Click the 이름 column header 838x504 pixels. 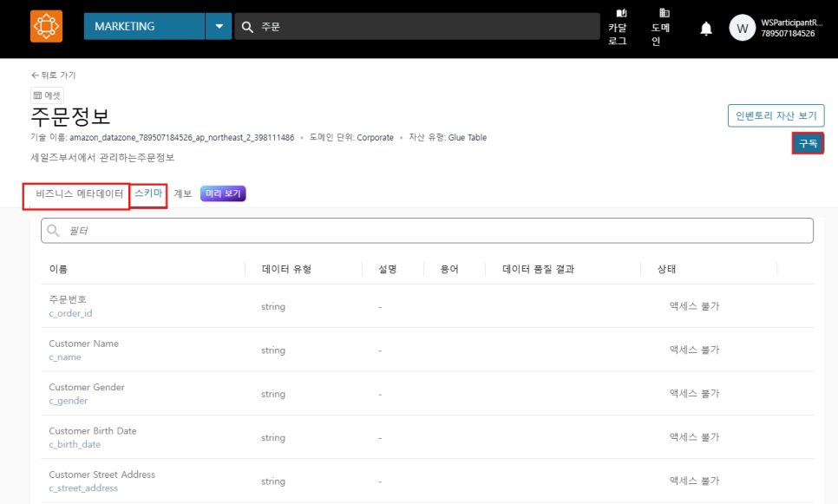[58, 269]
